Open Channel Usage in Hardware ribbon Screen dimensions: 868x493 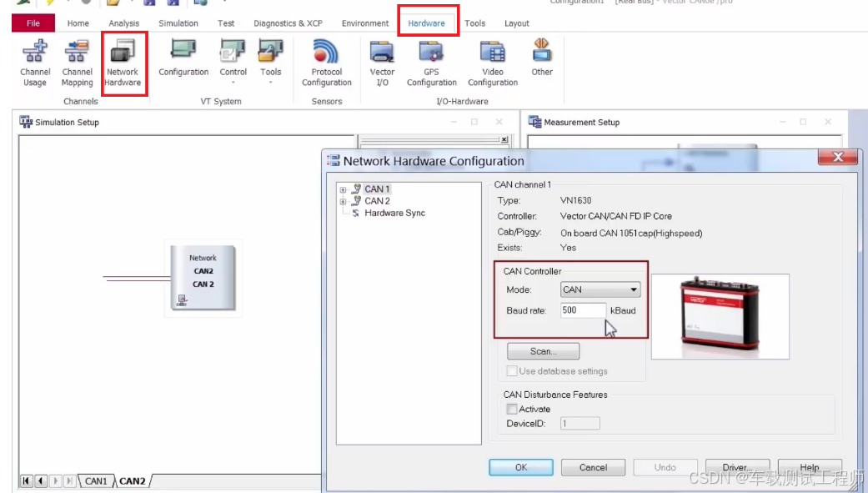[35, 63]
